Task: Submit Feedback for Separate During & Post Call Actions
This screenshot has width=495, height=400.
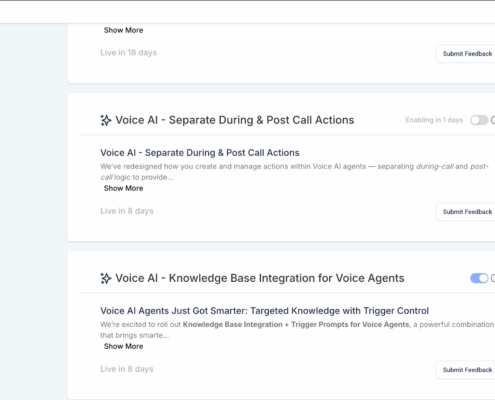Action: point(467,212)
